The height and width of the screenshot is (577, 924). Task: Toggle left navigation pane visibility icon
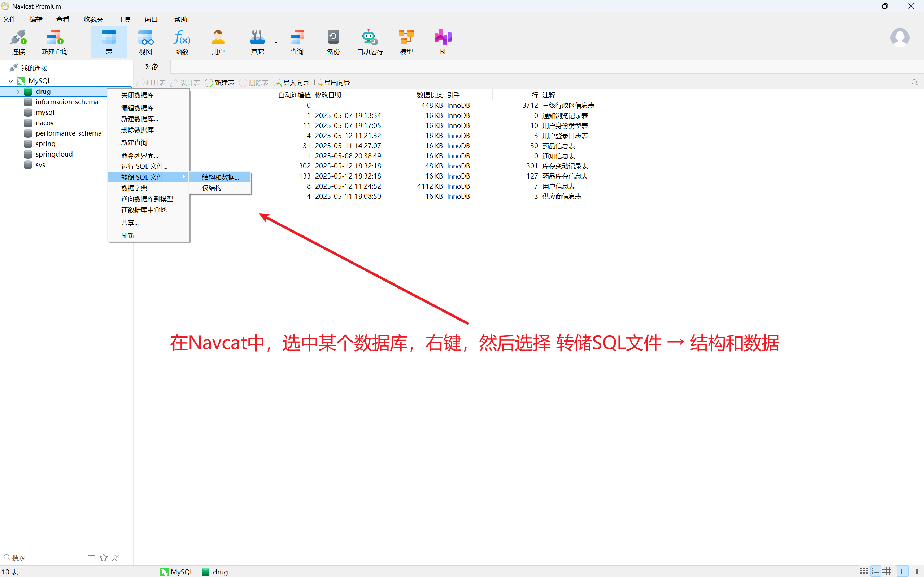coord(903,571)
